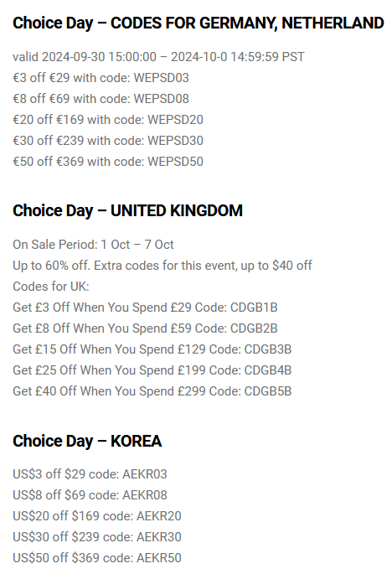Click the US$50 off AEKR50 line
Image resolution: width=392 pixels, height=574 pixels.
[97, 557]
